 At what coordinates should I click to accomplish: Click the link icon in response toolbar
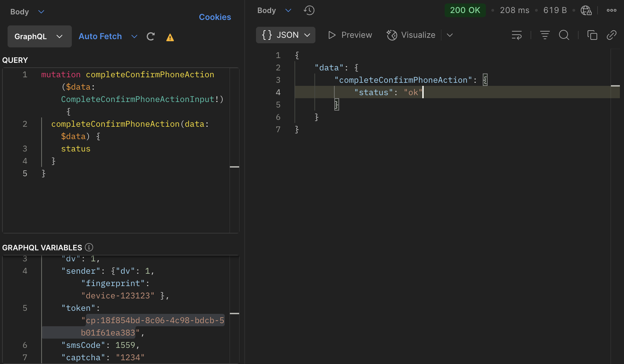tap(611, 35)
